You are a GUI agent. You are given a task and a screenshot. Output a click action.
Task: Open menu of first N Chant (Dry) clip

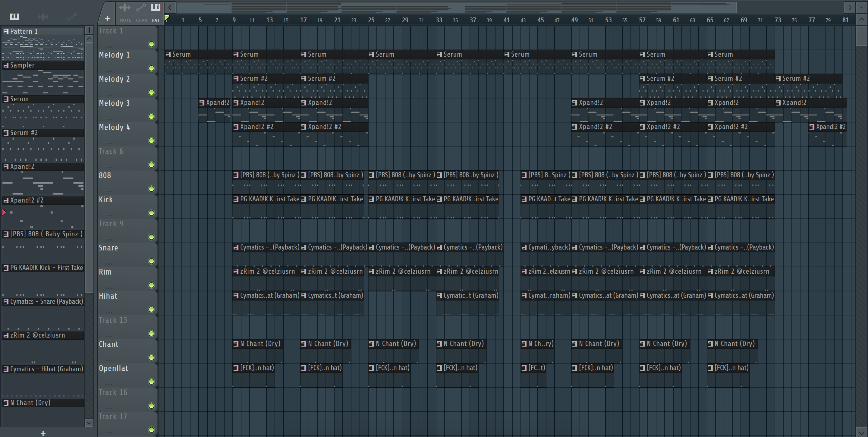click(236, 344)
